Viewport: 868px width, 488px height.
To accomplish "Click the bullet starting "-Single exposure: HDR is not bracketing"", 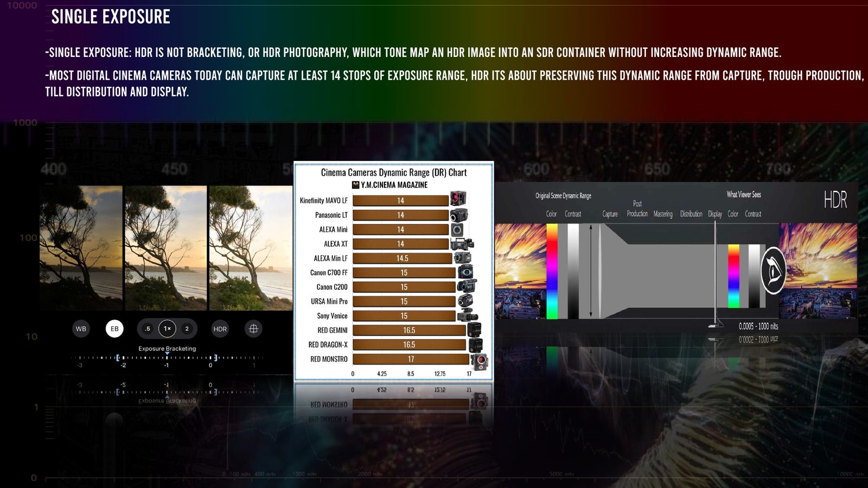I will click(x=413, y=53).
